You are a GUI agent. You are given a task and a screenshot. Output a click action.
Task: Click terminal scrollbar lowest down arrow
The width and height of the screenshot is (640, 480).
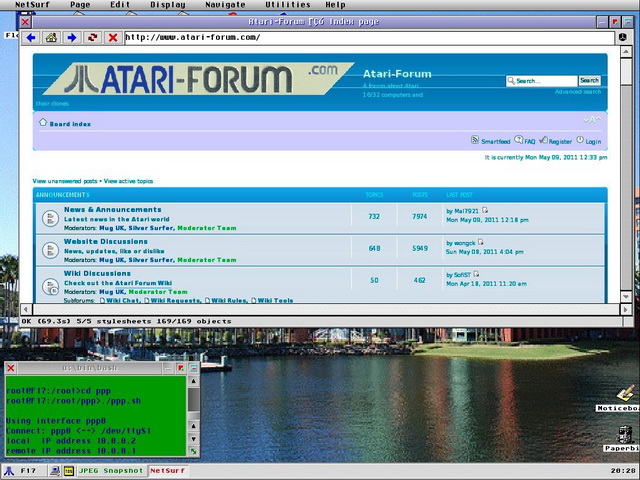pyautogui.click(x=193, y=439)
